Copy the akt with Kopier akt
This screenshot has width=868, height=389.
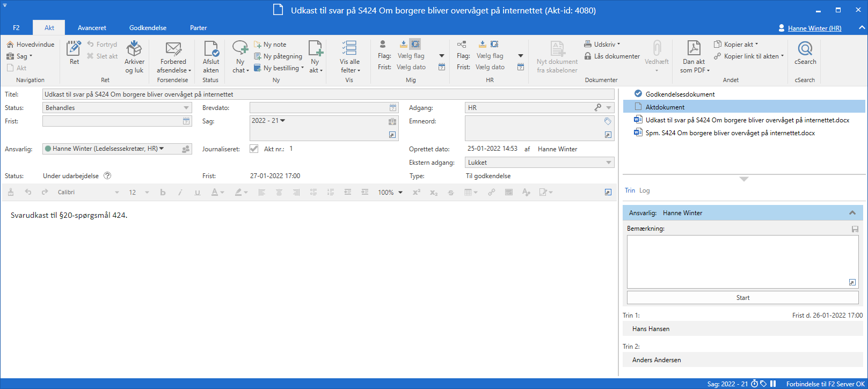pyautogui.click(x=736, y=45)
